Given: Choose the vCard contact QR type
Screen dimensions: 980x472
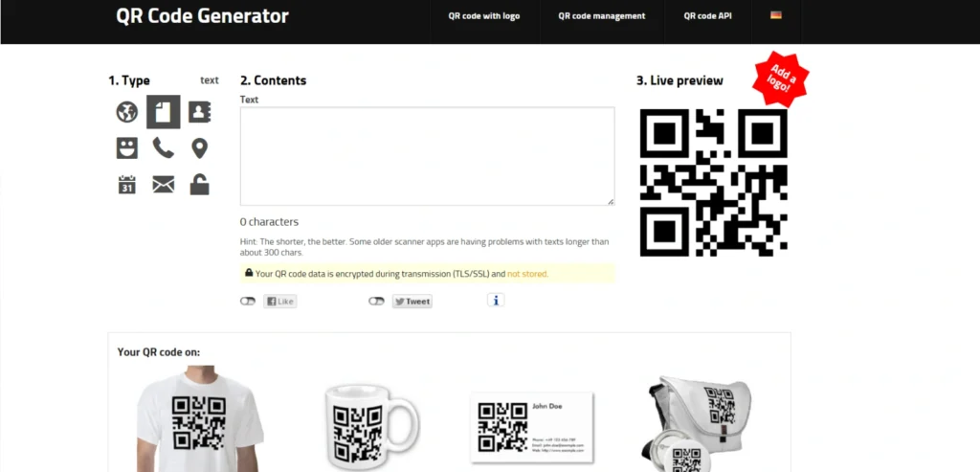Looking at the screenshot, I should click(x=199, y=112).
